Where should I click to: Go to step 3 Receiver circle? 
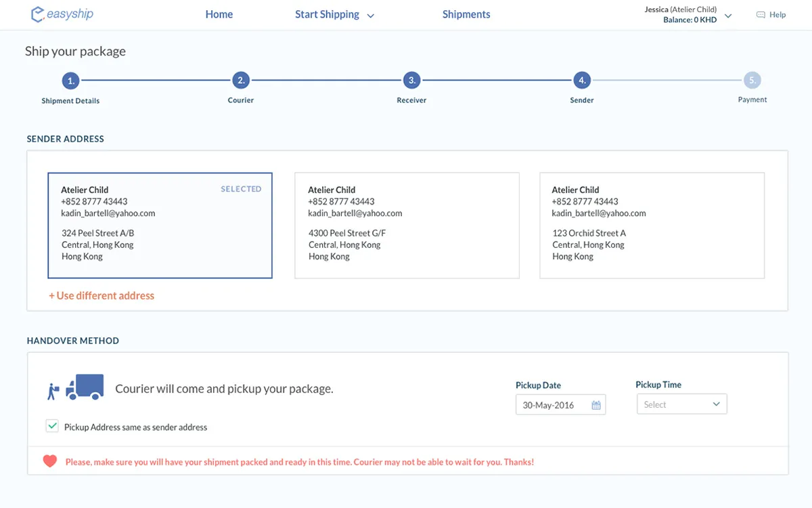[411, 81]
